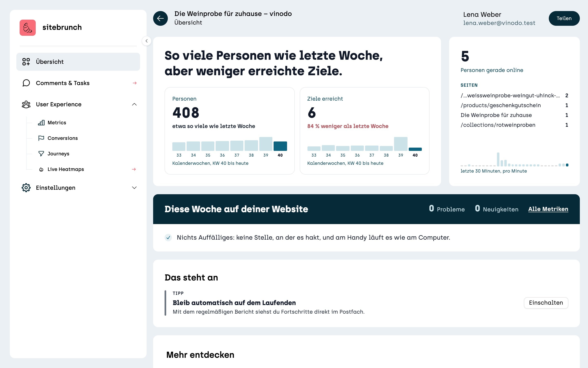588x368 pixels.
Task: Click the Live Heatmaps flame icon
Action: [41, 169]
